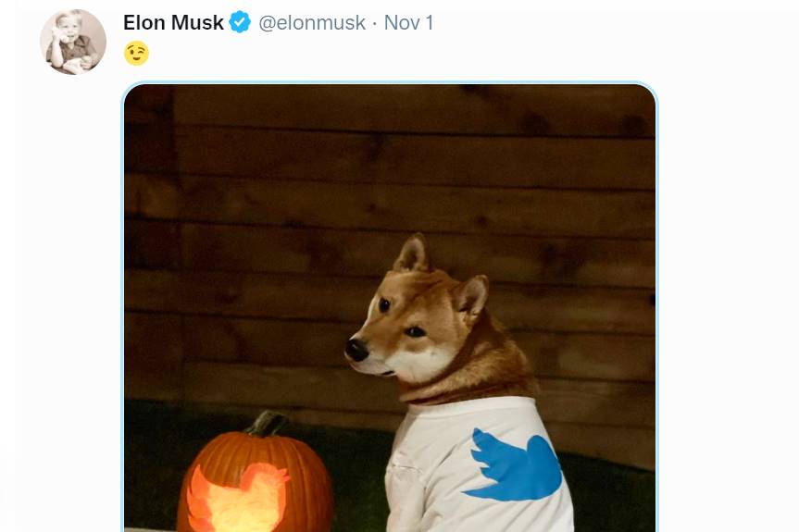The height and width of the screenshot is (532, 799).
Task: Click the blue verified checkmark badge
Action: tap(240, 22)
